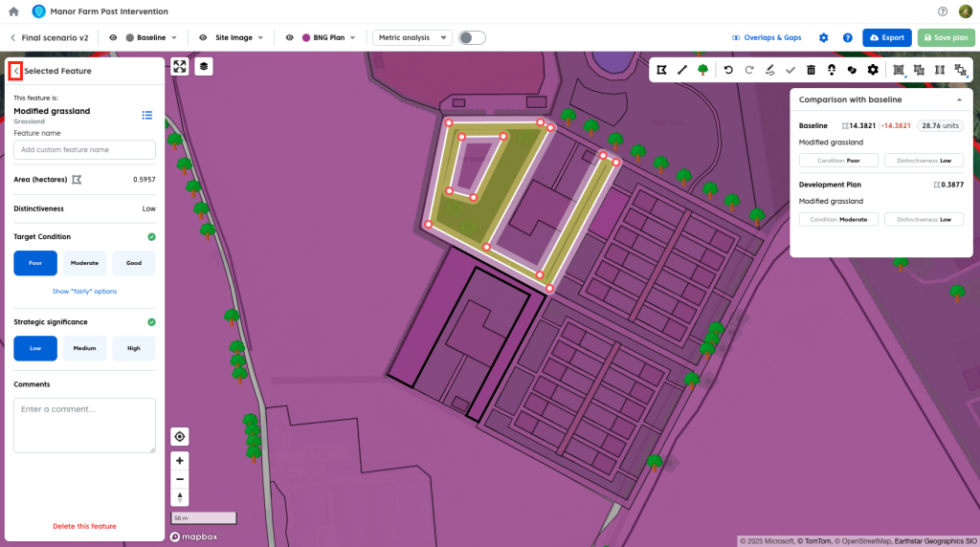The image size is (980, 547).
Task: Open the Metric analysis dropdown
Action: tap(412, 37)
